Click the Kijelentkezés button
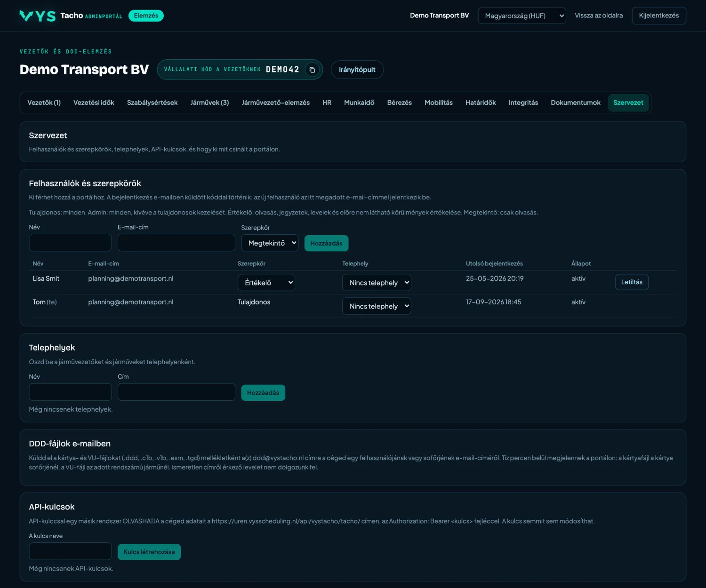The image size is (706, 588). (658, 16)
